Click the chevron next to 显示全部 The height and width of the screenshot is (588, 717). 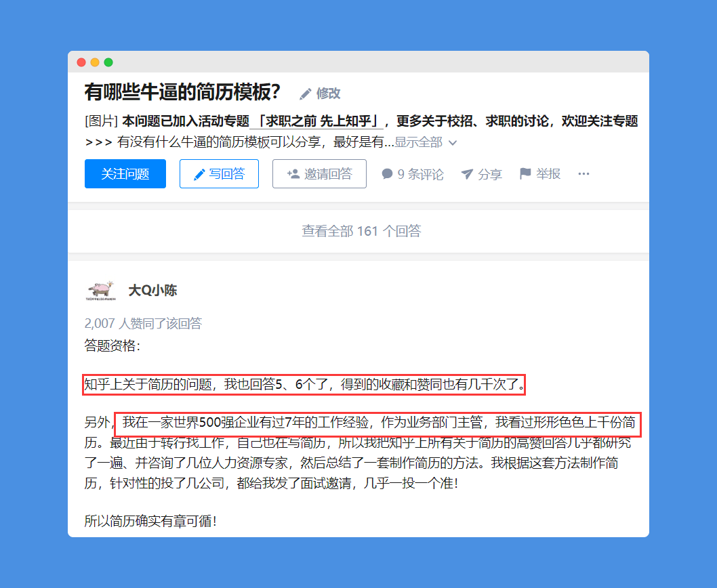[453, 143]
